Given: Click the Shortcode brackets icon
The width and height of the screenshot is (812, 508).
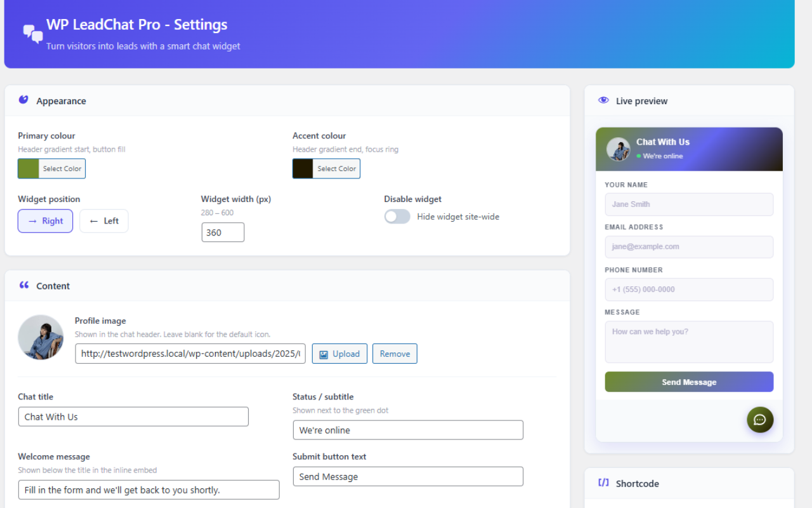Looking at the screenshot, I should (x=603, y=483).
